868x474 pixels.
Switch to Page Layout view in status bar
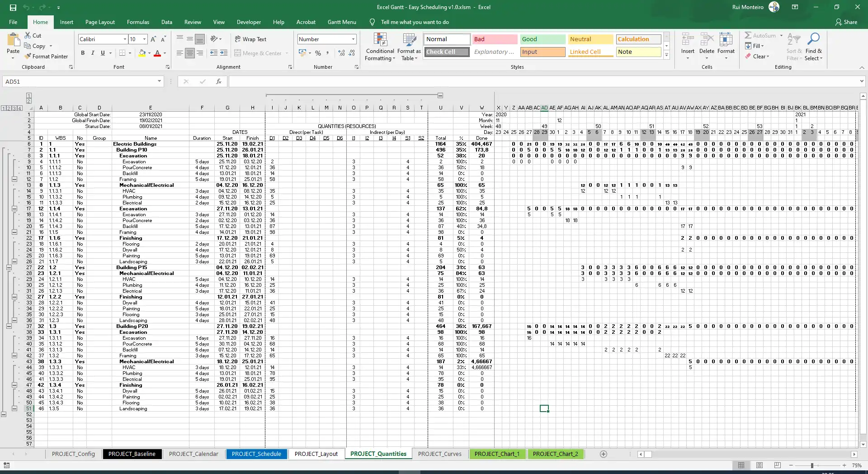759,465
